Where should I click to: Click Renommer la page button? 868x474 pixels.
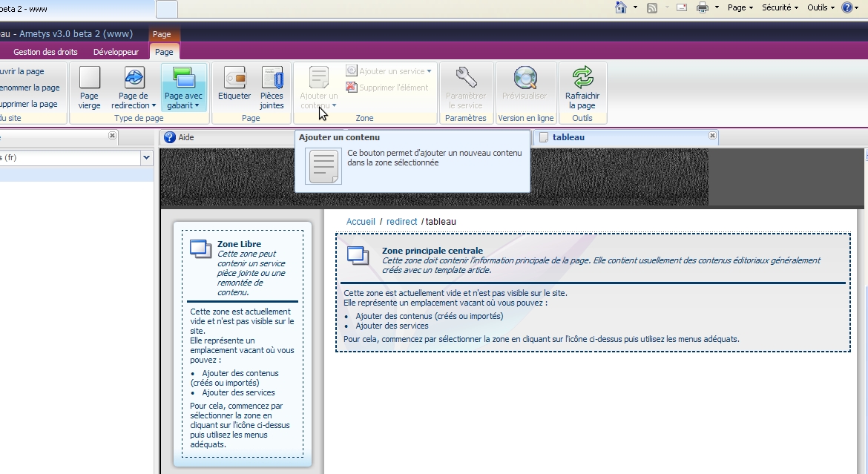pos(30,88)
